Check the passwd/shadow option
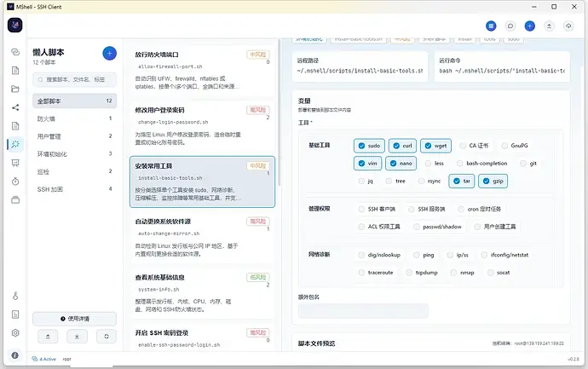The width and height of the screenshot is (588, 369). tap(437, 227)
